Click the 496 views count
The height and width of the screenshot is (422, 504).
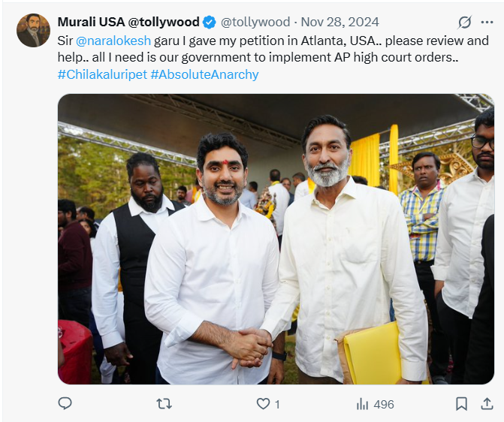tap(384, 404)
